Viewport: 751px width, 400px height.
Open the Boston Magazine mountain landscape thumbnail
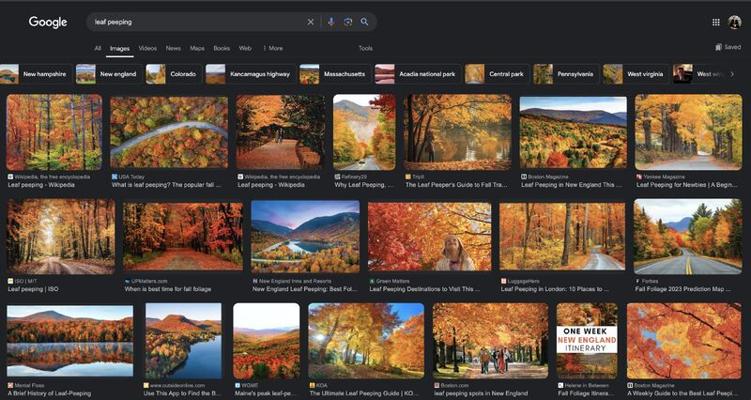coord(573,132)
